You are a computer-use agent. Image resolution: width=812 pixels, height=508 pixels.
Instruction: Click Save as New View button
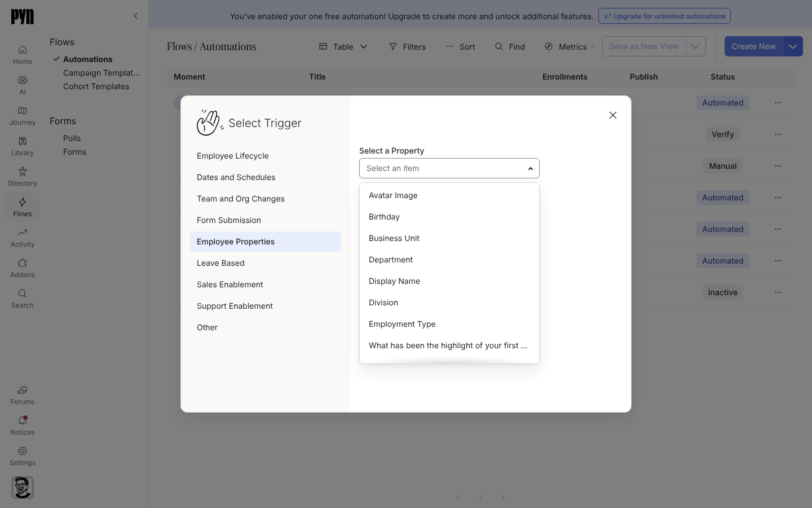pos(644,46)
